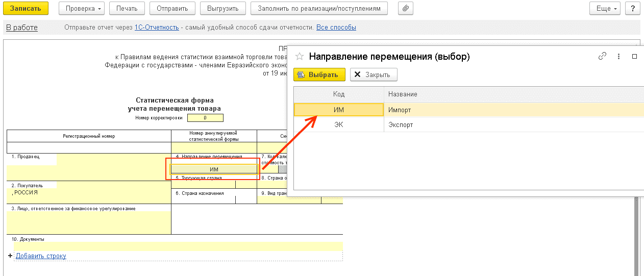Open the Еще dropdown menu
Viewport: 644px width, 276px height.
[604, 9]
